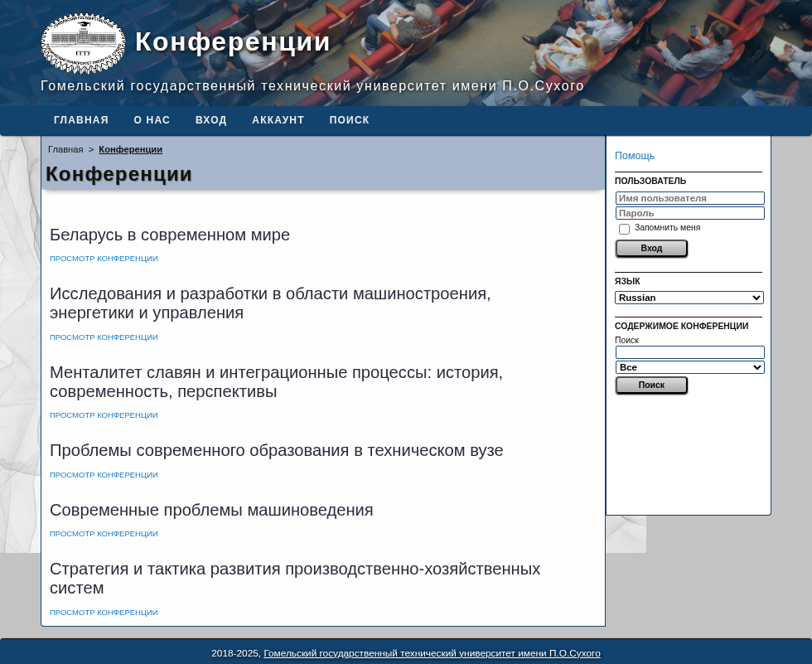View conference under Стратегия и тактика развития

104,613
